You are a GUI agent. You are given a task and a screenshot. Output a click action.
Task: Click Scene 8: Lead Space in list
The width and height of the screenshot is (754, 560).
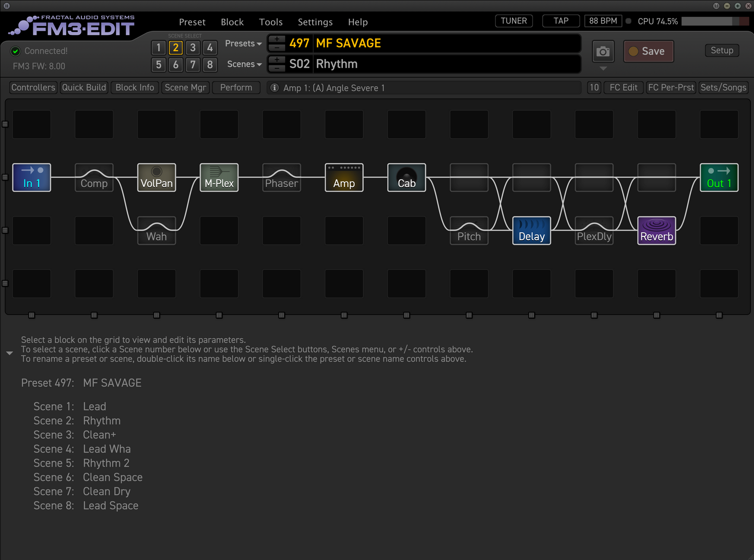tap(86, 505)
